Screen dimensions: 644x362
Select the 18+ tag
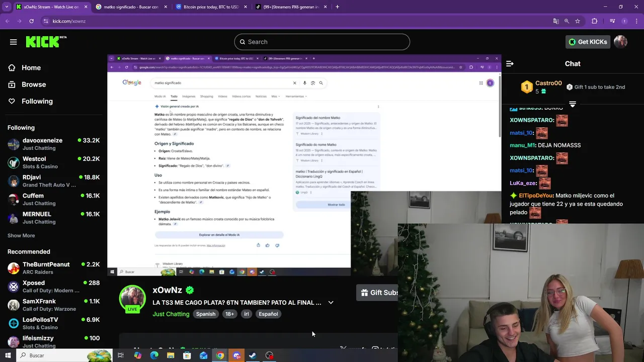[229, 314]
